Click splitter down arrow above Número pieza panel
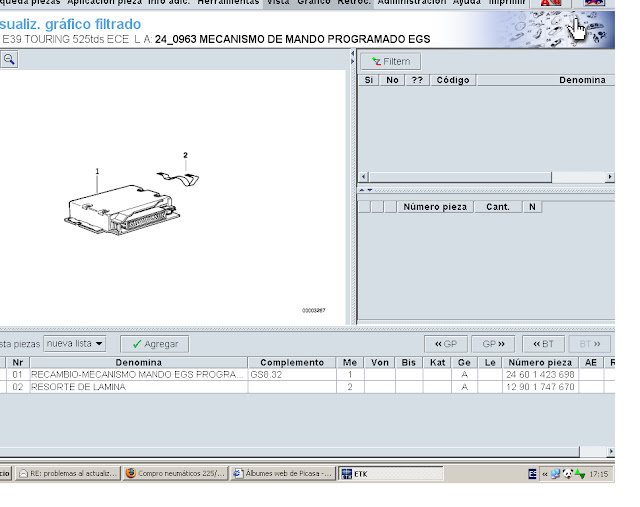Screen dimensions: 640x507 click(x=370, y=190)
